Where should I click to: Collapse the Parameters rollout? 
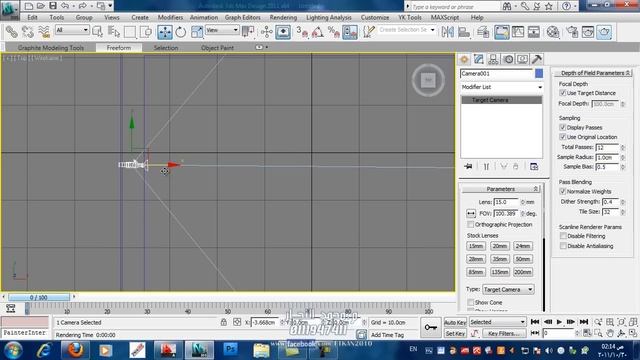click(x=501, y=189)
